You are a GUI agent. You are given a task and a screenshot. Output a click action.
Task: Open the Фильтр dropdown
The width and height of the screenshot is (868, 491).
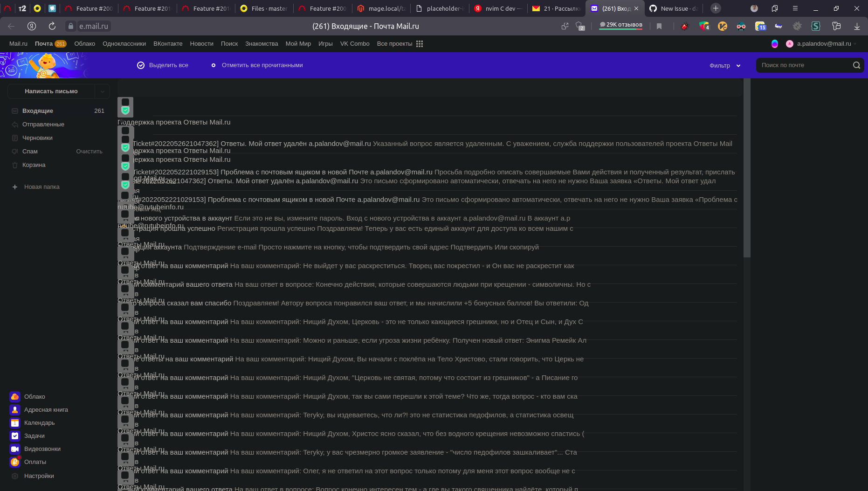point(725,66)
